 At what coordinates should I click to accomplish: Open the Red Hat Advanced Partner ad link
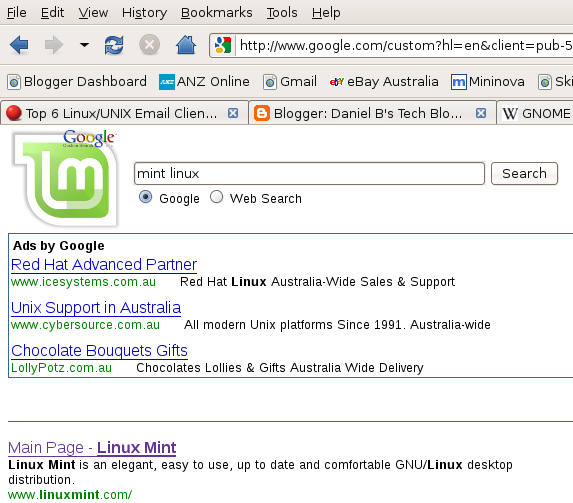(x=104, y=265)
